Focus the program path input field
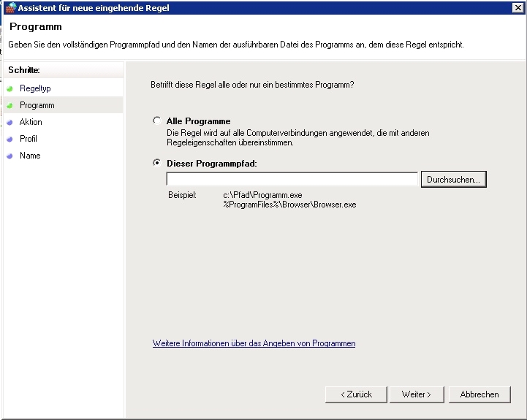Image resolution: width=527 pixels, height=420 pixels. (292, 179)
